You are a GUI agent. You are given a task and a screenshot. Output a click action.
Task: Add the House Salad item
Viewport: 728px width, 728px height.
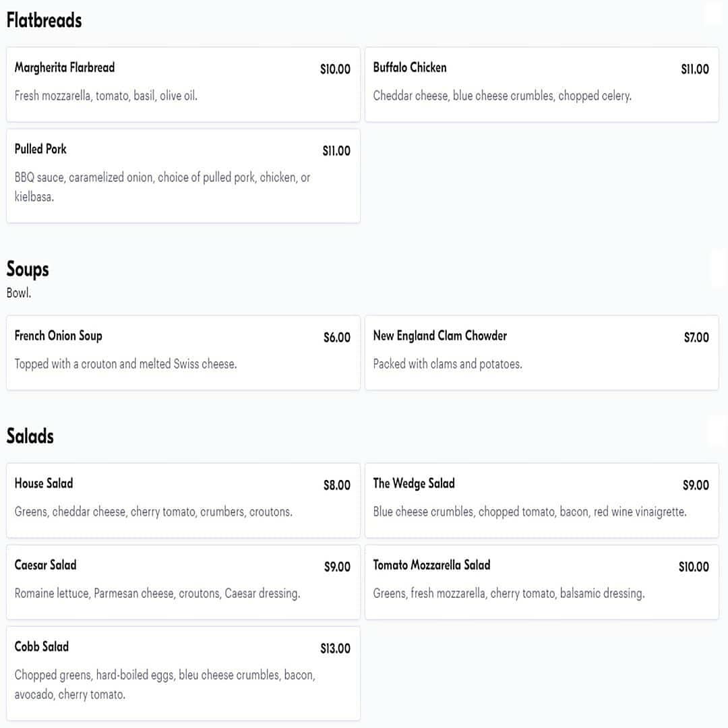(183, 500)
